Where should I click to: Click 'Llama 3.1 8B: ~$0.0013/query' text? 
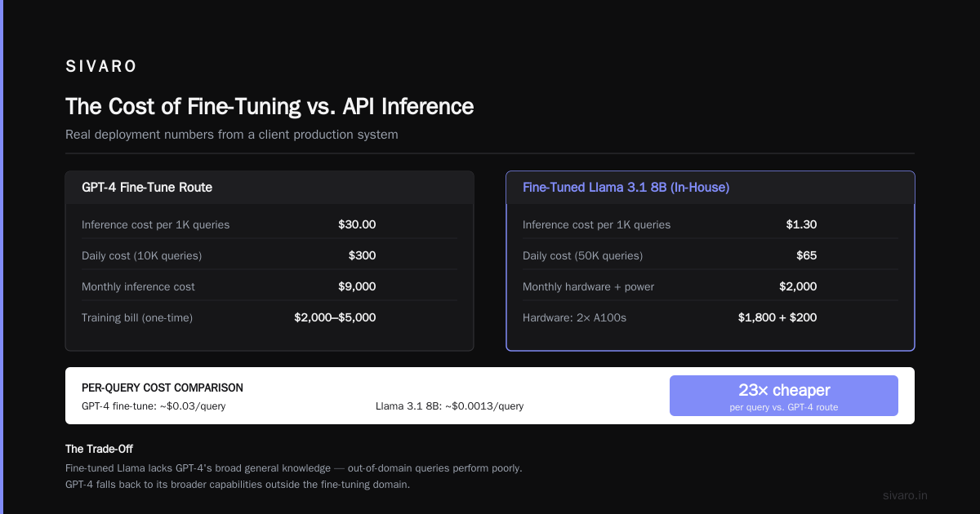[x=449, y=405]
